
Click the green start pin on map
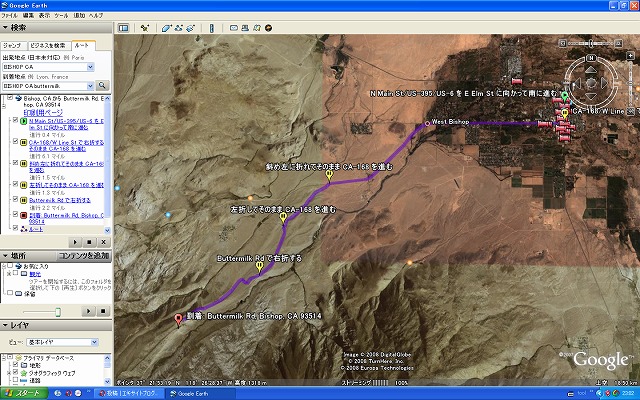(564, 96)
